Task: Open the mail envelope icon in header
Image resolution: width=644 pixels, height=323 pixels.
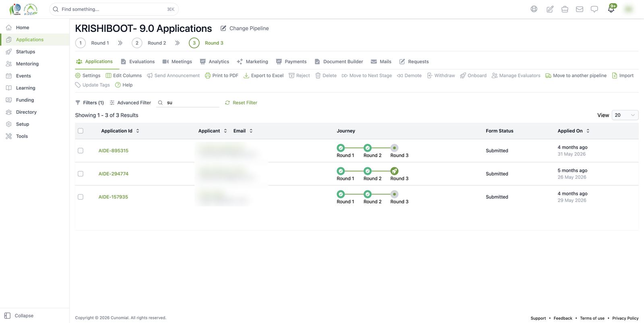Action: click(580, 9)
